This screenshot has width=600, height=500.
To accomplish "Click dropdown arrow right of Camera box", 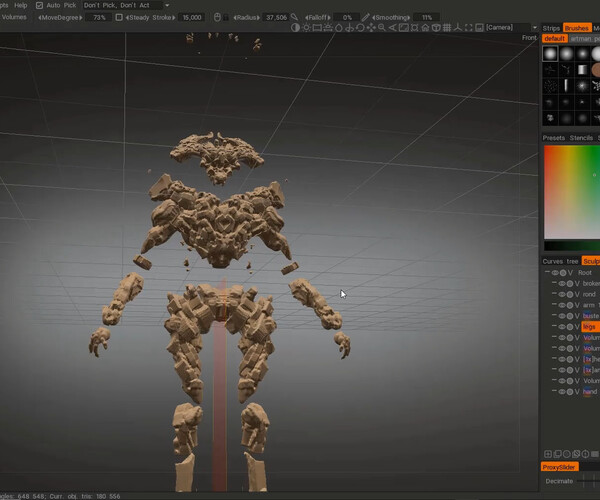I will [535, 28].
